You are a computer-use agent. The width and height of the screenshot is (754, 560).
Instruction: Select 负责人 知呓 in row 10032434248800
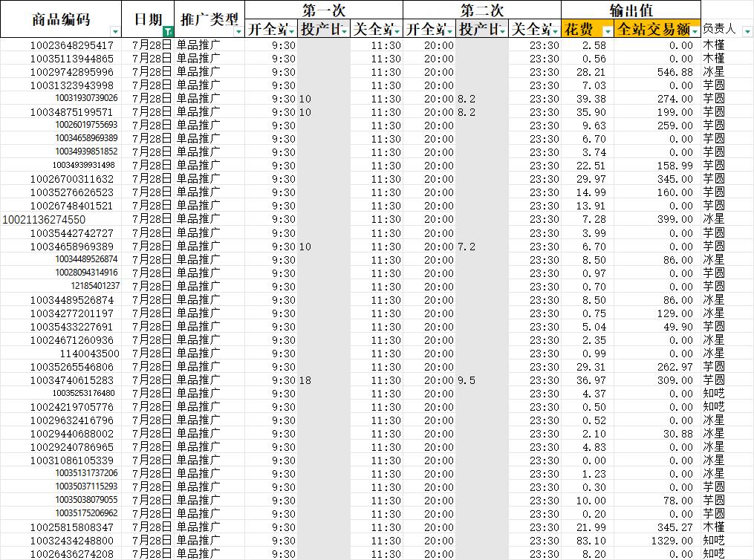coord(727,541)
